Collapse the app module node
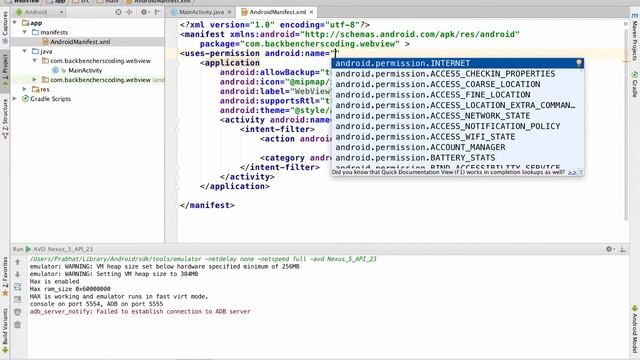640x360 pixels. tap(15, 23)
